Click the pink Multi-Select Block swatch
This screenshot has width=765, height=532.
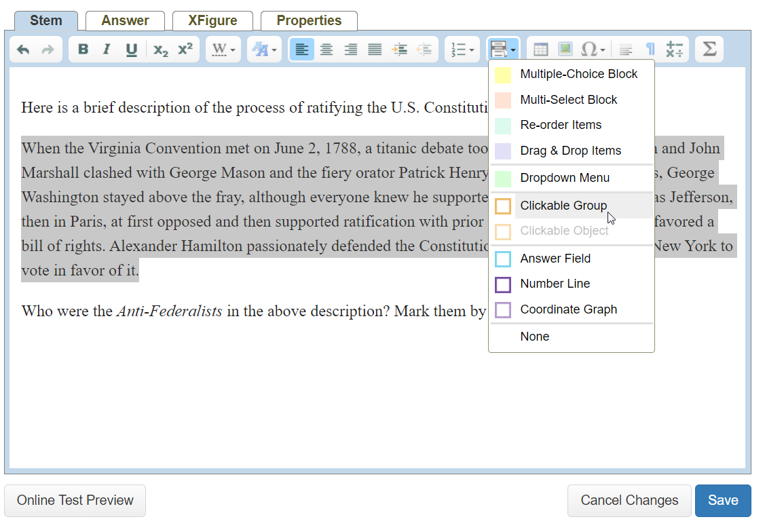(503, 100)
